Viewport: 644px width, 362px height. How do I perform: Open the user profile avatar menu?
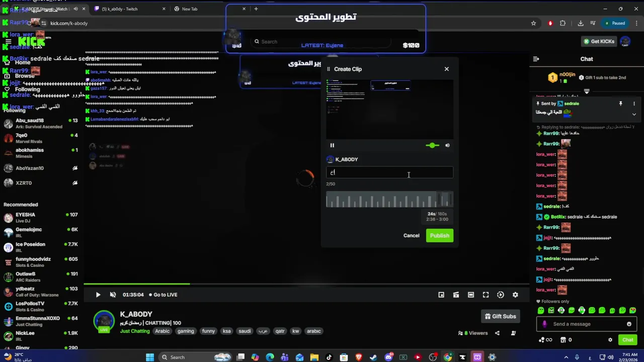point(625,41)
